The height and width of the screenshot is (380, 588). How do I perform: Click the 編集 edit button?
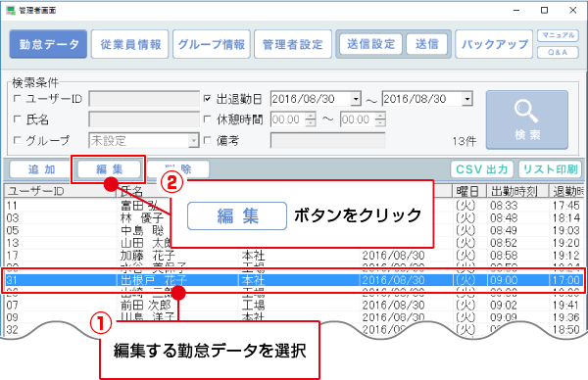coord(109,169)
